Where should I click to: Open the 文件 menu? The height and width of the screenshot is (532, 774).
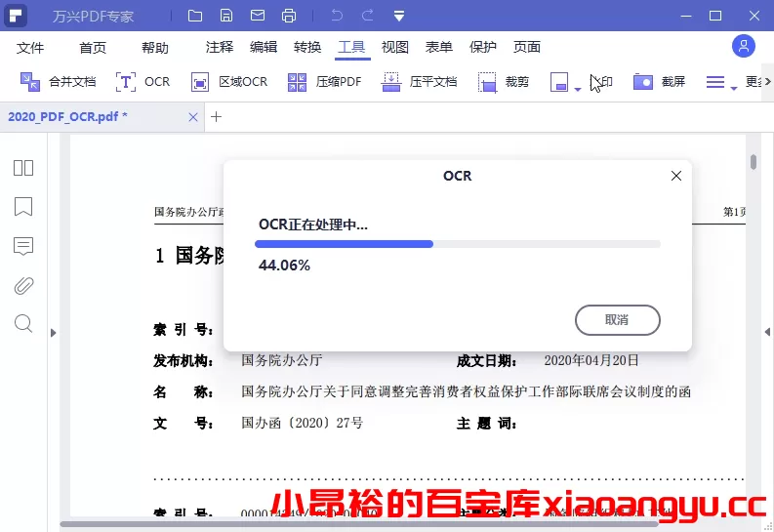click(30, 48)
